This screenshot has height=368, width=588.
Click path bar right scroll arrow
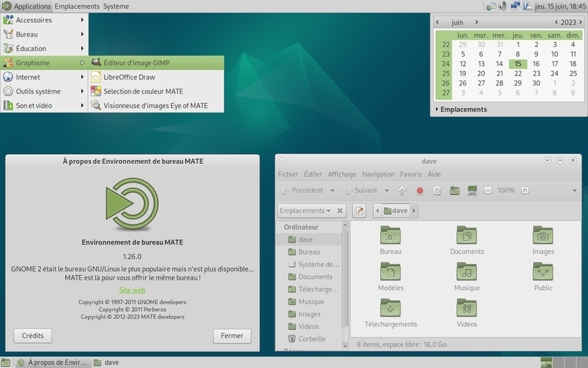(x=414, y=210)
